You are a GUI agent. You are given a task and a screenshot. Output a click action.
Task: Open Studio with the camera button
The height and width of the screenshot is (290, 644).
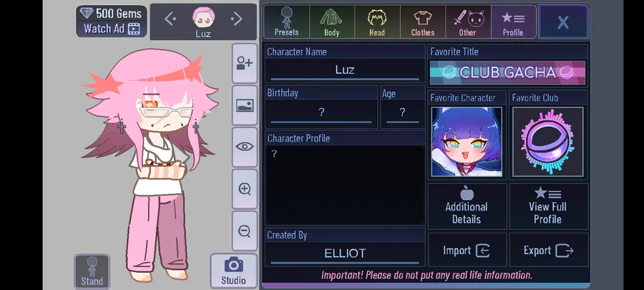233,271
